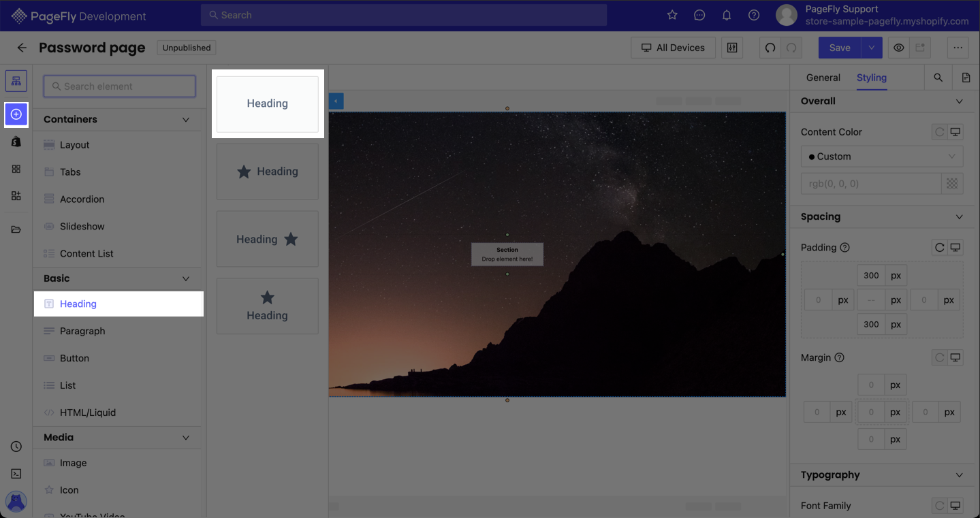The image size is (980, 518).
Task: Collapse panel with blue arrow on canvas
Action: tap(336, 101)
